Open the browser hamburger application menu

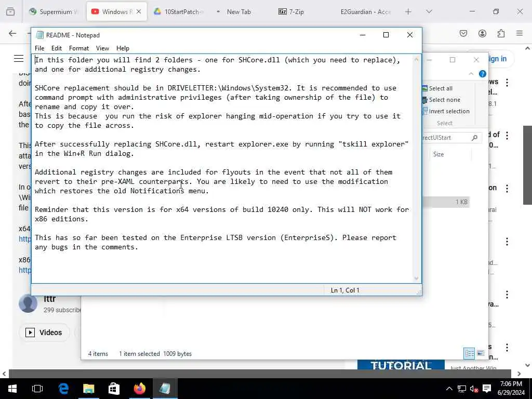(520, 33)
